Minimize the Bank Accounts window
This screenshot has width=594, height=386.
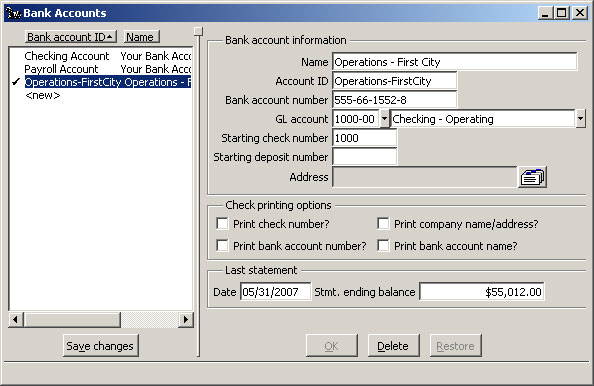[545, 13]
